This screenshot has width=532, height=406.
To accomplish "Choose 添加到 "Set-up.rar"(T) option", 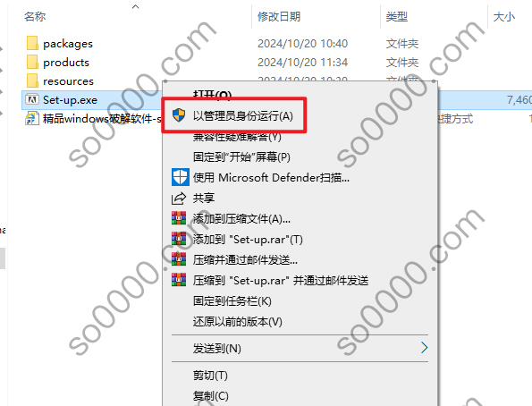I will [248, 240].
